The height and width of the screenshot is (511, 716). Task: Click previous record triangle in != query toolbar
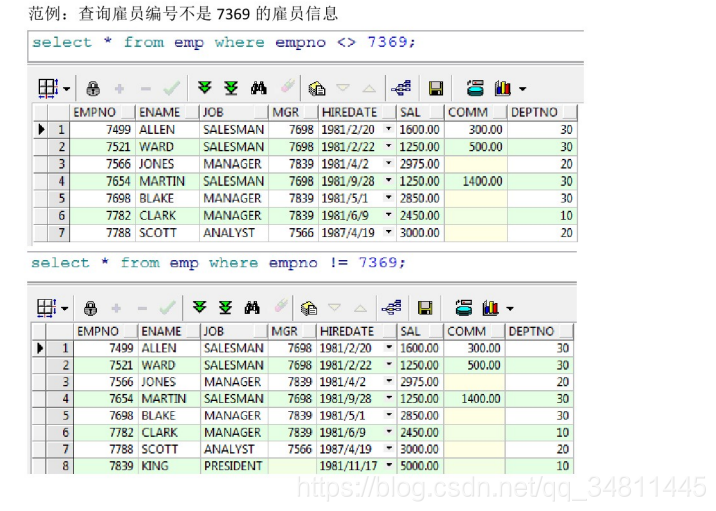[360, 308]
